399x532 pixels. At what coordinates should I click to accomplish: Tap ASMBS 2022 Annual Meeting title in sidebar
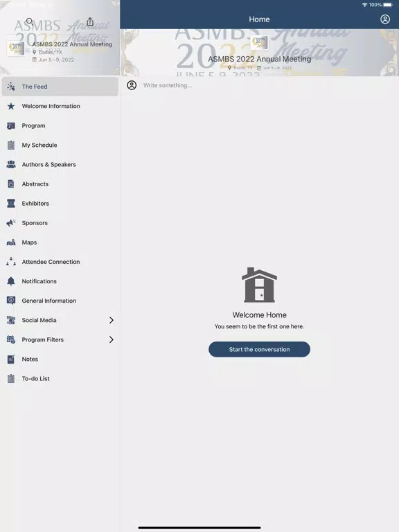point(72,44)
